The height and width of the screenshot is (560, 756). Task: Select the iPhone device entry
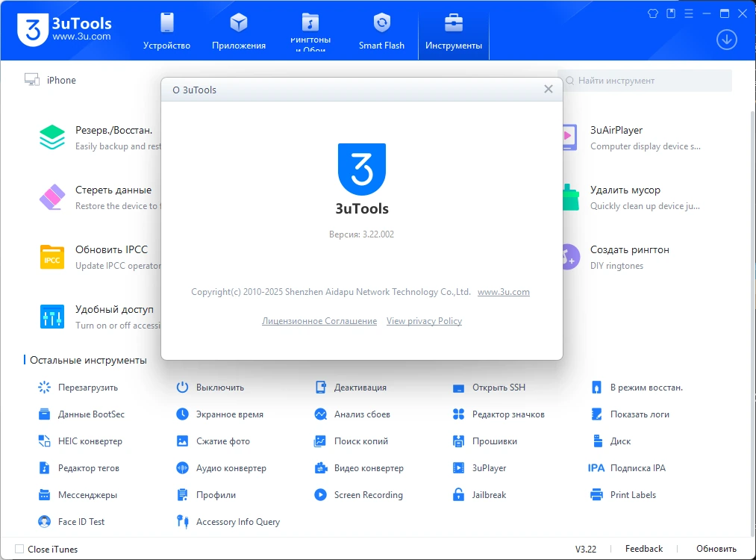[51, 80]
